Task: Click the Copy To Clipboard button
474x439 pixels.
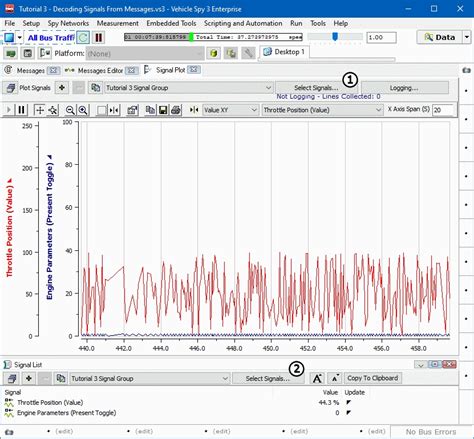Action: coord(373,378)
